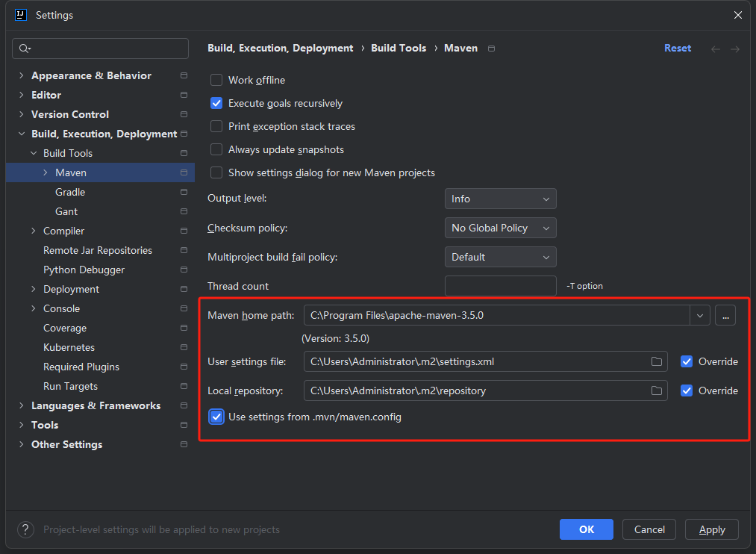Image resolution: width=756 pixels, height=554 pixels.
Task: Enable the Work offline checkbox
Action: tap(216, 80)
